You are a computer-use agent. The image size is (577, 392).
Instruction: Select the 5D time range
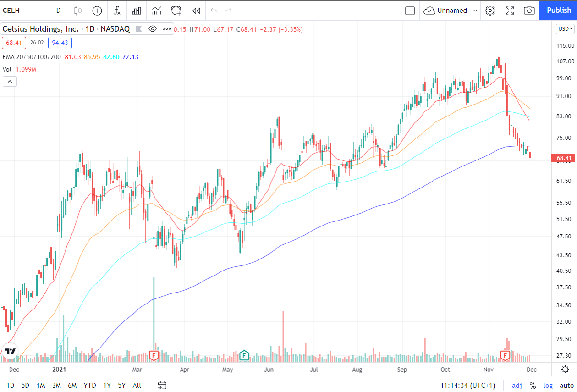coord(25,386)
